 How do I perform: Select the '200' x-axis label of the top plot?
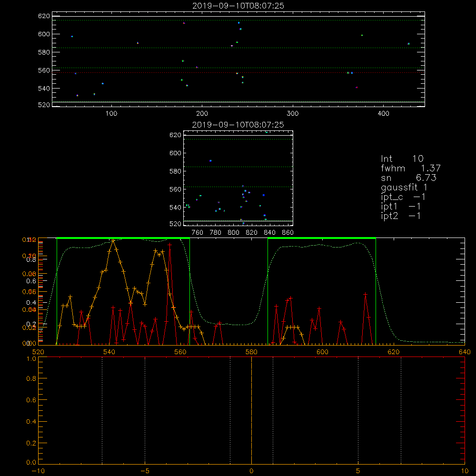(202, 114)
